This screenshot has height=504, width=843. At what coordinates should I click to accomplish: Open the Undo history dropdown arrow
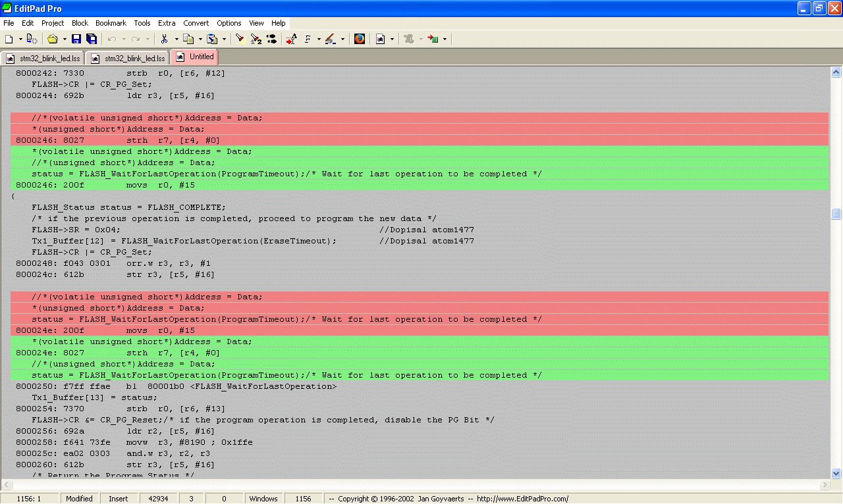[123, 39]
